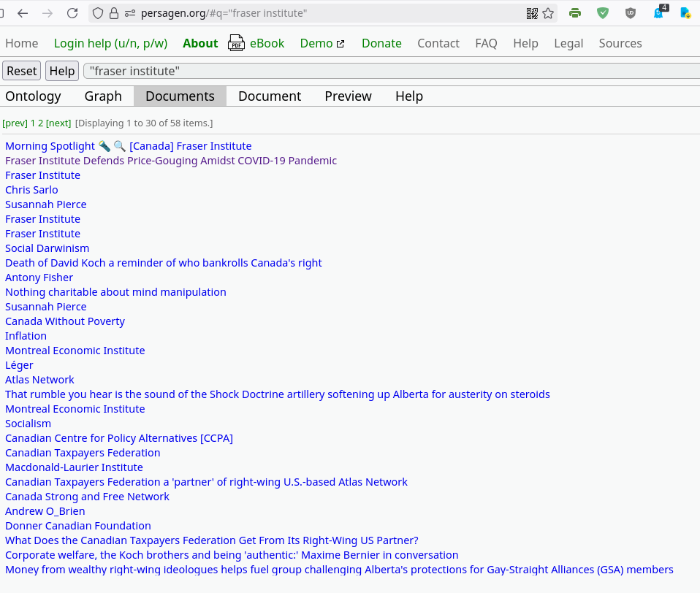
Task: Open the uBlock Origin extension icon
Action: pyautogui.click(x=631, y=13)
